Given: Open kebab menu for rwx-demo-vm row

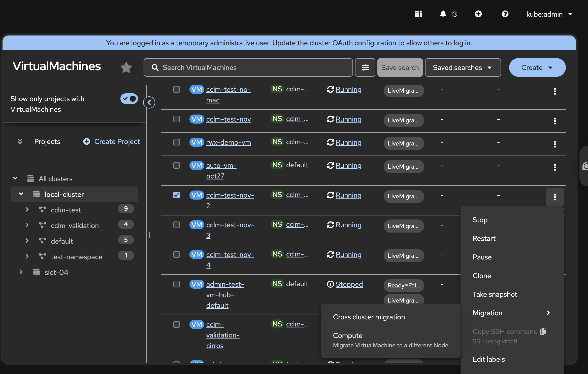Looking at the screenshot, I should click(555, 144).
